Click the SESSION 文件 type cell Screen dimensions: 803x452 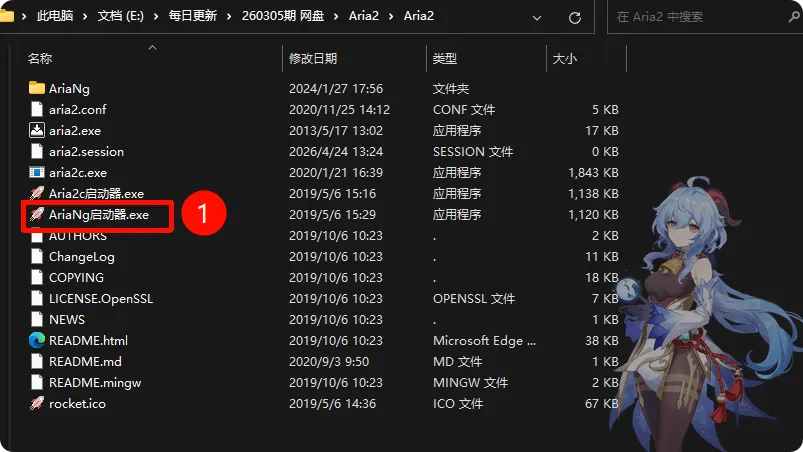(473, 152)
